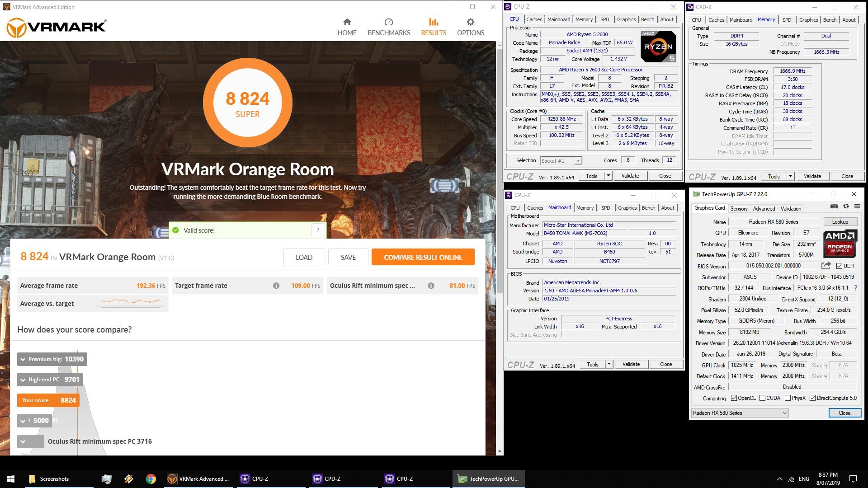This screenshot has height=488, width=868.
Task: Open Tools dropdown arrow in Mainboard window
Action: 609,364
